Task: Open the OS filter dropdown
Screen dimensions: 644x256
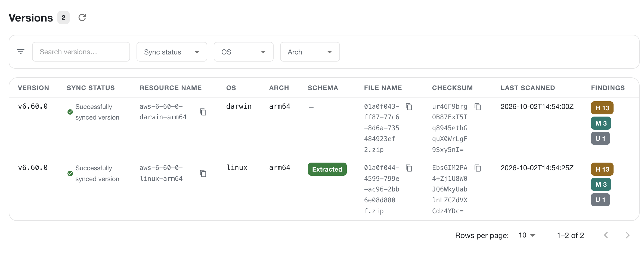Action: (244, 52)
